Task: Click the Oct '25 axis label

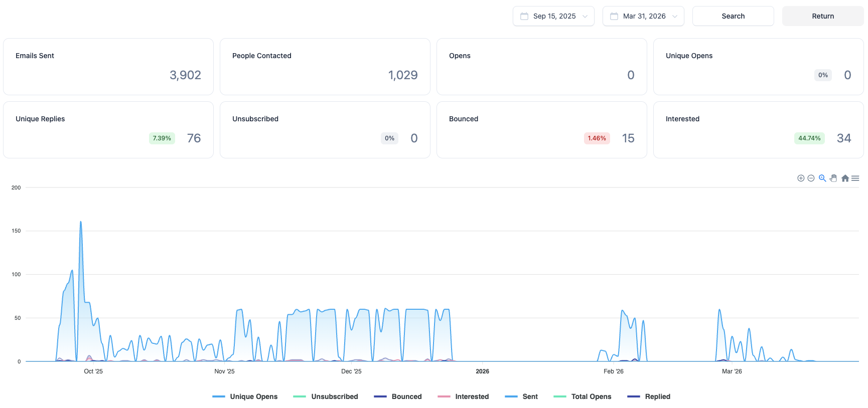Action: click(93, 371)
